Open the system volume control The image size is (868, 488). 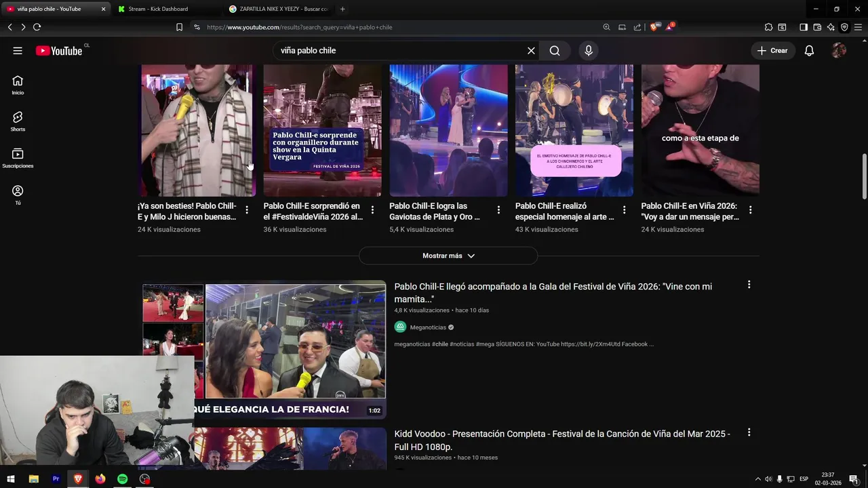pyautogui.click(x=768, y=479)
